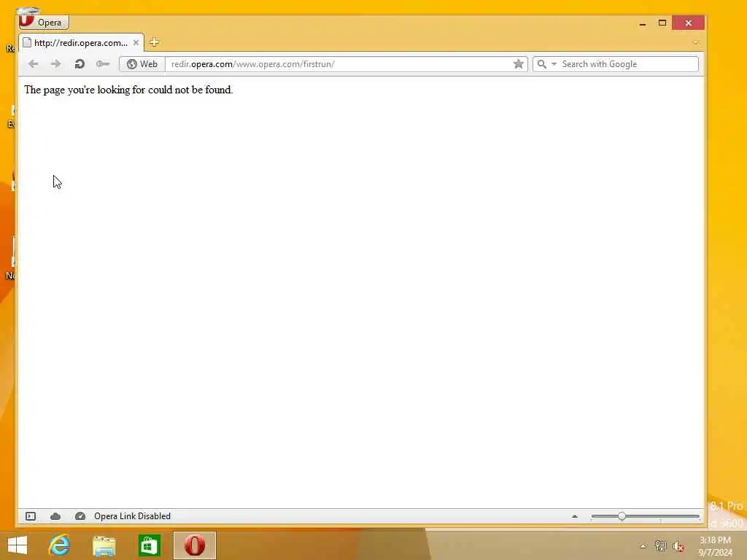Click the muted volume tray icon
This screenshot has height=560, width=747.
coord(678,546)
